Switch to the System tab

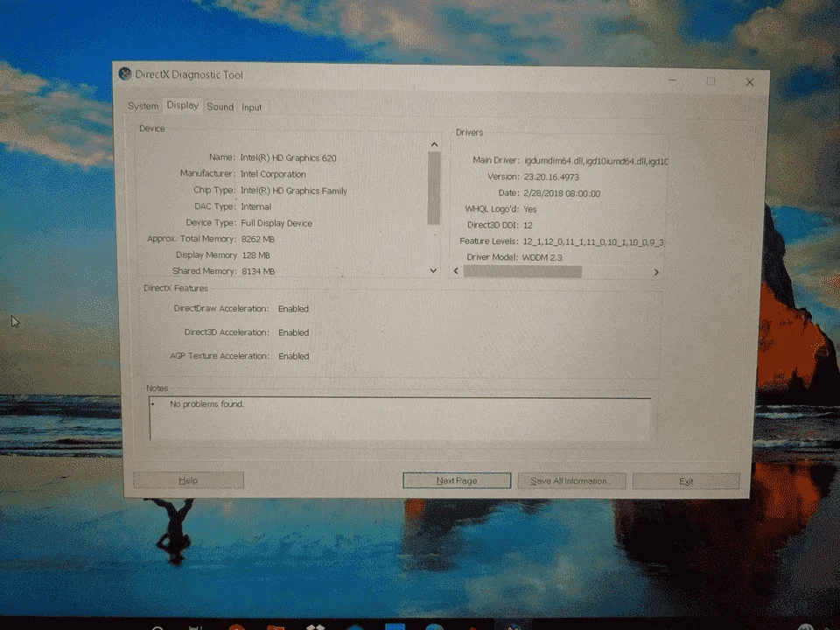(x=143, y=106)
